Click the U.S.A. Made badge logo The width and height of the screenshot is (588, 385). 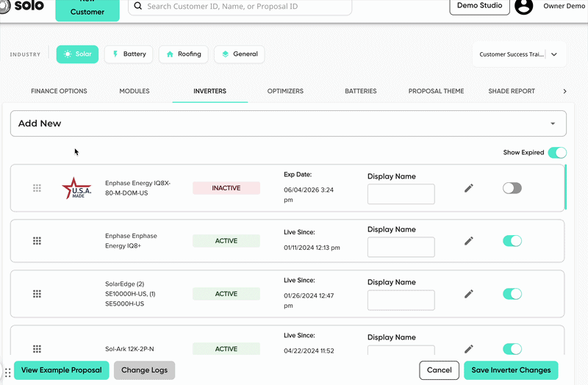click(x=76, y=188)
